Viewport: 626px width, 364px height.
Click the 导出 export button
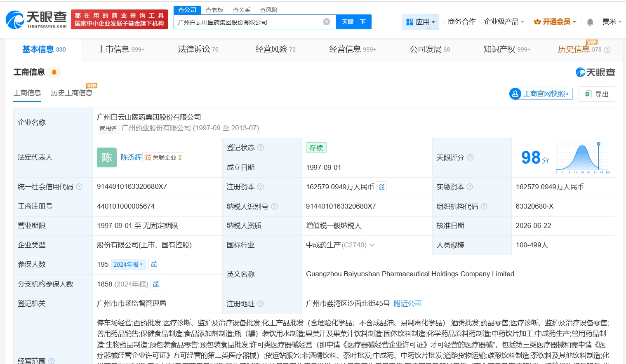pyautogui.click(x=597, y=94)
